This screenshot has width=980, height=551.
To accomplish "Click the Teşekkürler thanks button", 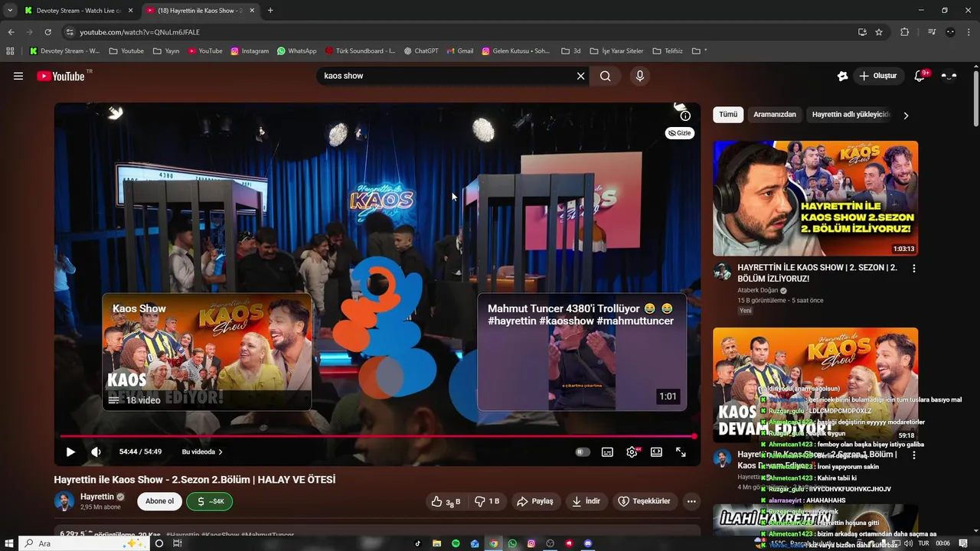I will (644, 501).
